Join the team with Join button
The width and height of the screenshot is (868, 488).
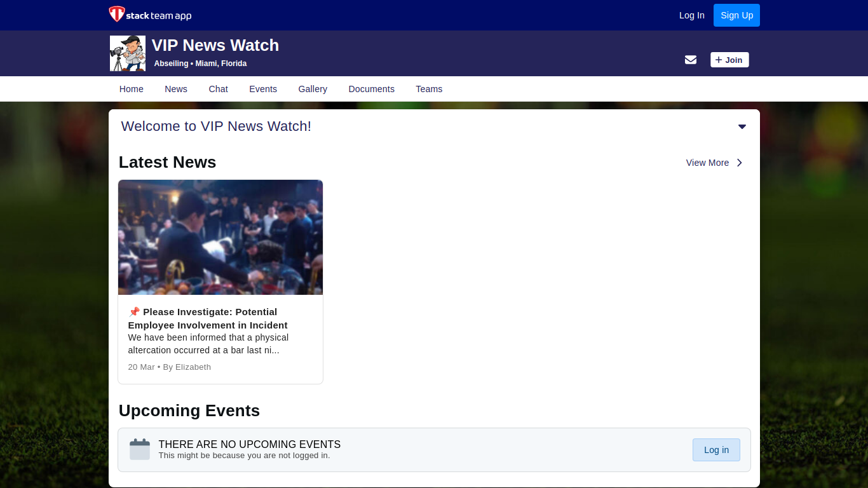pyautogui.click(x=729, y=60)
